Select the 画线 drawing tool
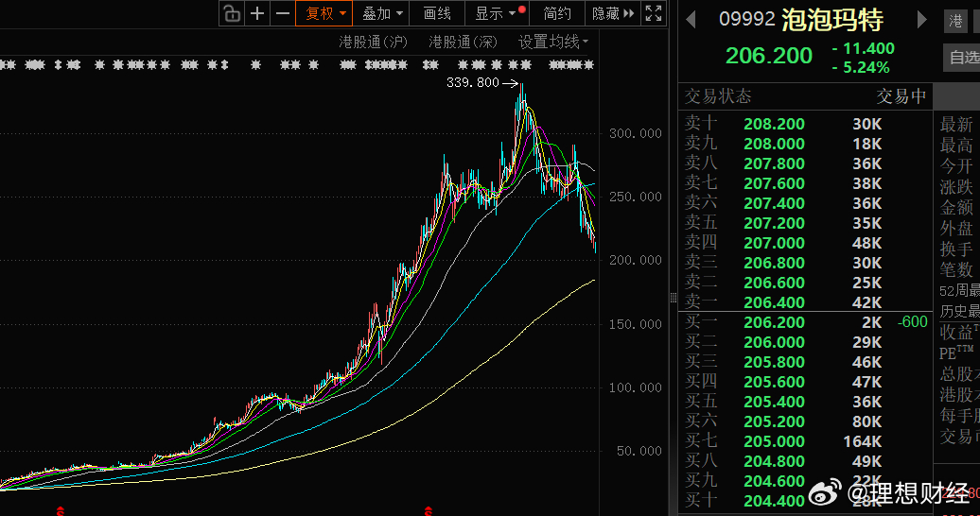Screen dimensions: 980x516 pyautogui.click(x=437, y=13)
